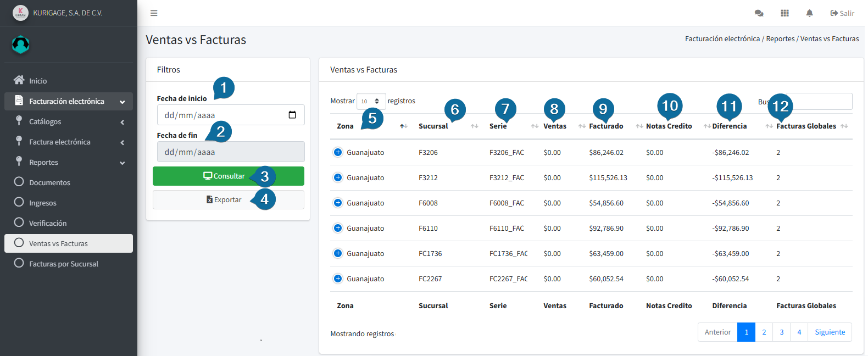The width and height of the screenshot is (868, 356).
Task: Click the Inicio home icon
Action: click(x=19, y=80)
